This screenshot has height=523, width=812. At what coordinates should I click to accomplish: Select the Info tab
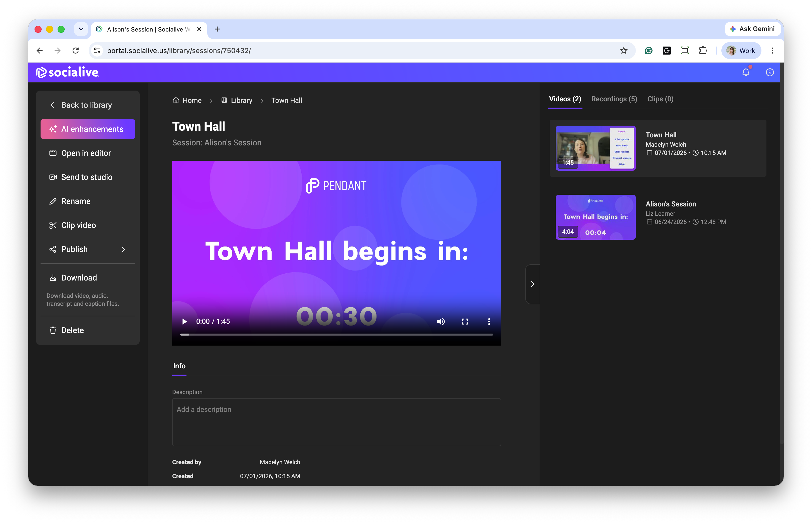(179, 366)
